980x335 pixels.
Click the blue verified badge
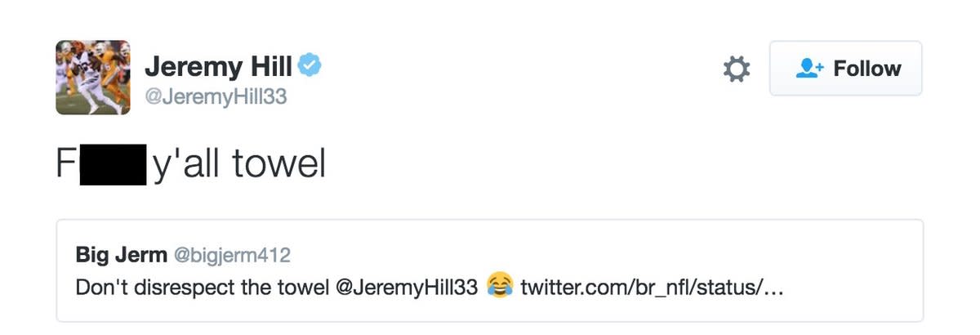309,66
